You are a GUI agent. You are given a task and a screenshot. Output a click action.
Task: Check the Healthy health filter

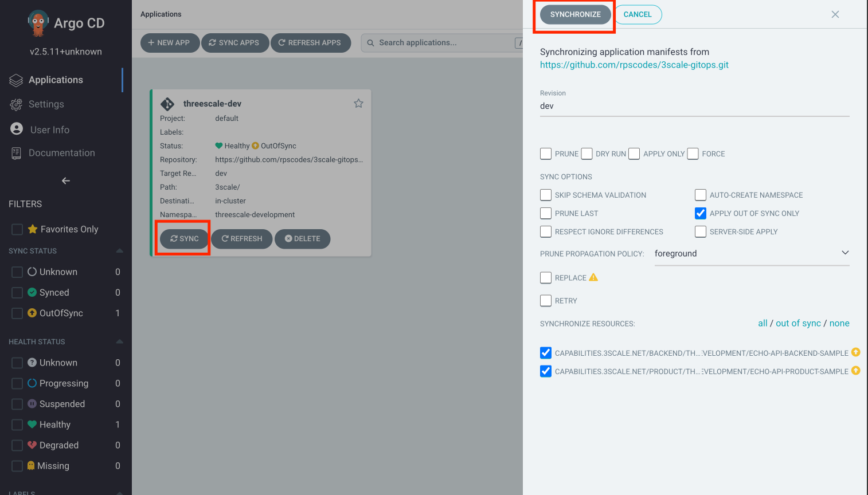point(17,425)
